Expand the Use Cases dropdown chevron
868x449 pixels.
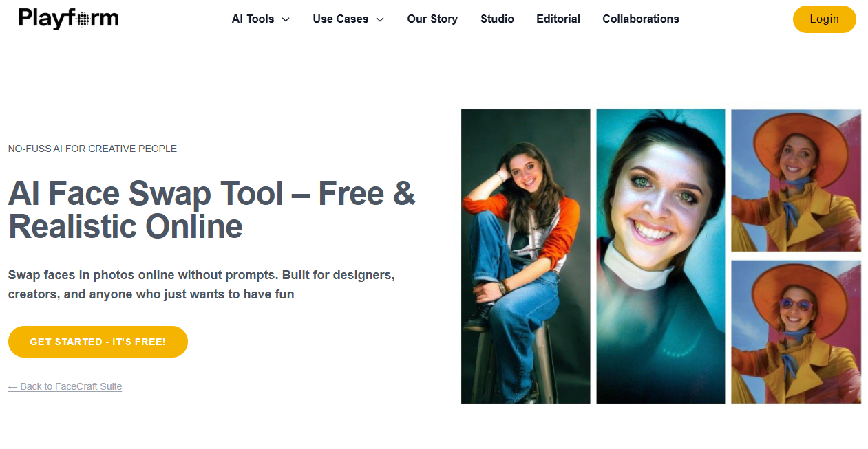[380, 19]
